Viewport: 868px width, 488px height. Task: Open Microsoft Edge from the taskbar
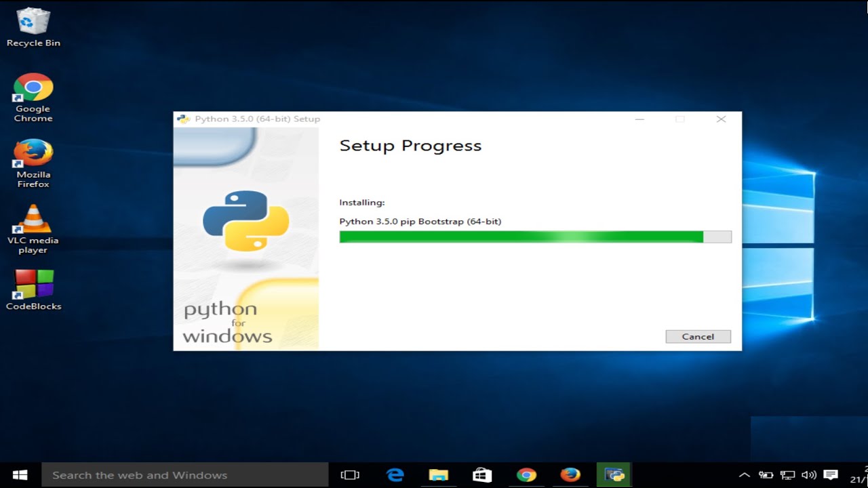tap(395, 474)
